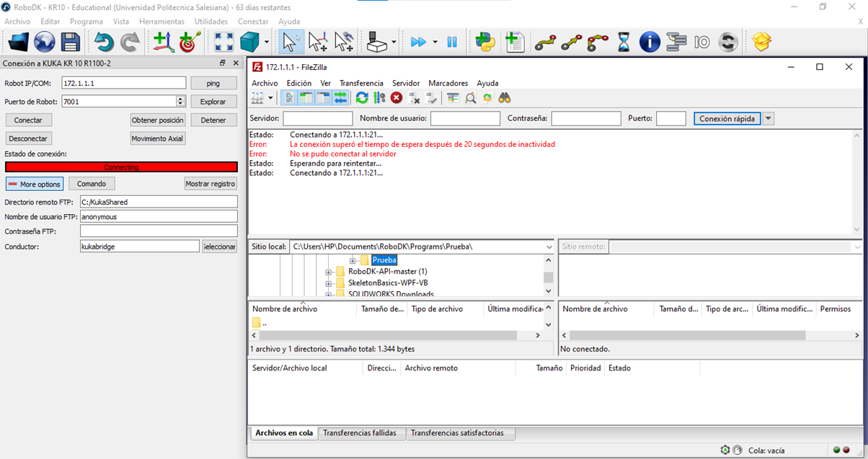
Task: Click the Contraseña FTP input field
Action: coord(159,231)
